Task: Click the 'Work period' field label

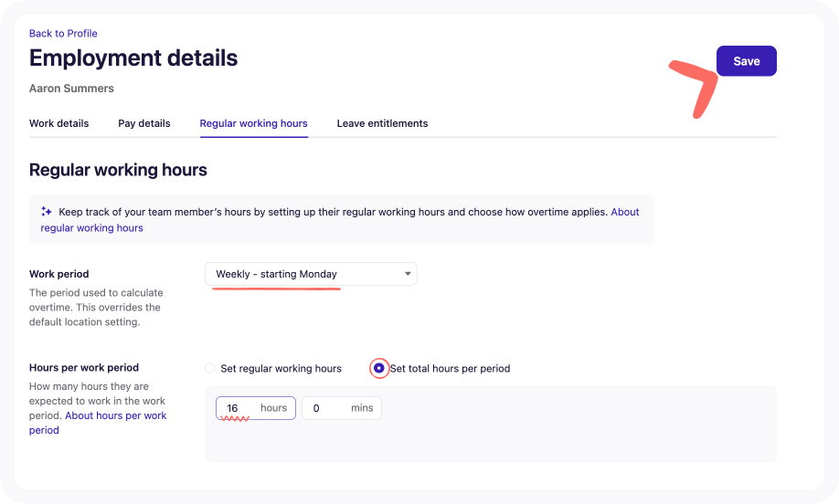Action: coord(58,274)
